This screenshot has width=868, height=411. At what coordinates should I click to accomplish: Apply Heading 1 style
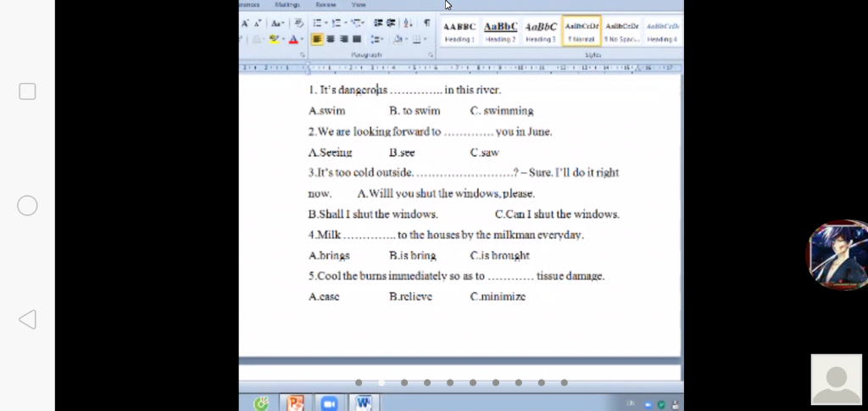tap(459, 31)
